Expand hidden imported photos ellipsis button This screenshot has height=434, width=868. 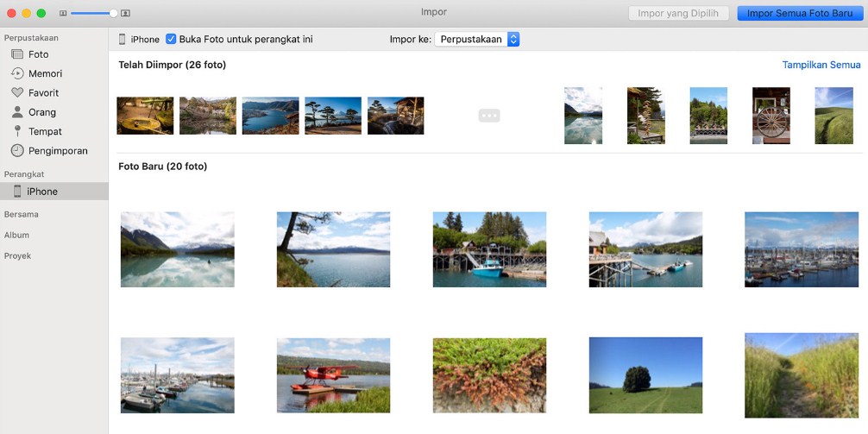[x=489, y=116]
